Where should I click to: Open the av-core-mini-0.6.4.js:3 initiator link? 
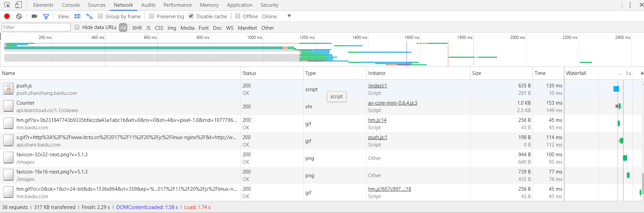392,103
